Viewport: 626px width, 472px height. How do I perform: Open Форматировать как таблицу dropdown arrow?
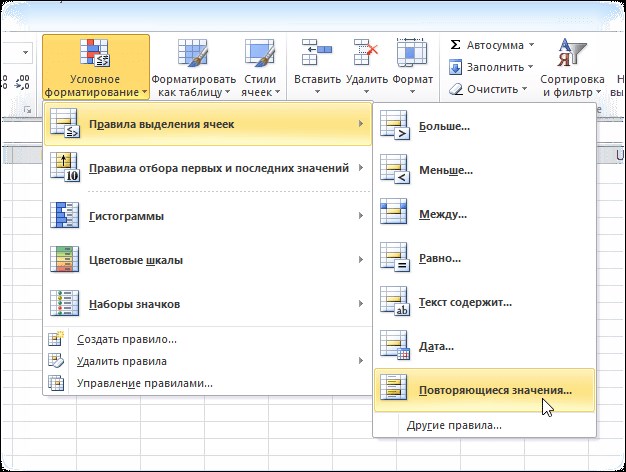tap(227, 92)
